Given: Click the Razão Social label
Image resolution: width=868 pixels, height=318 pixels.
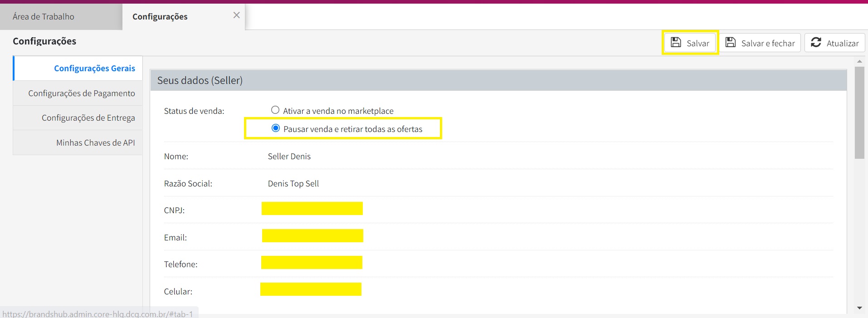Looking at the screenshot, I should [188, 183].
